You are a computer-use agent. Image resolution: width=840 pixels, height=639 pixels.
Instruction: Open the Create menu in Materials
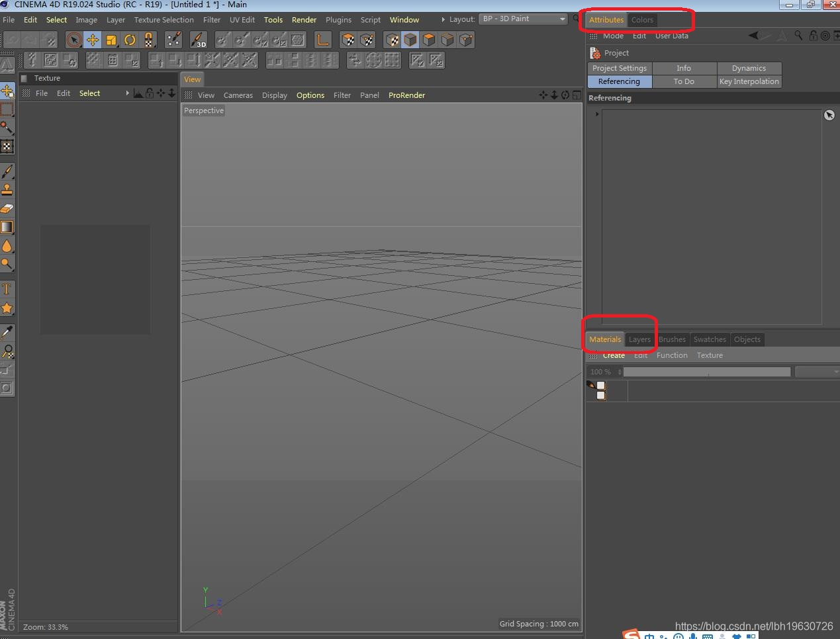(x=614, y=355)
